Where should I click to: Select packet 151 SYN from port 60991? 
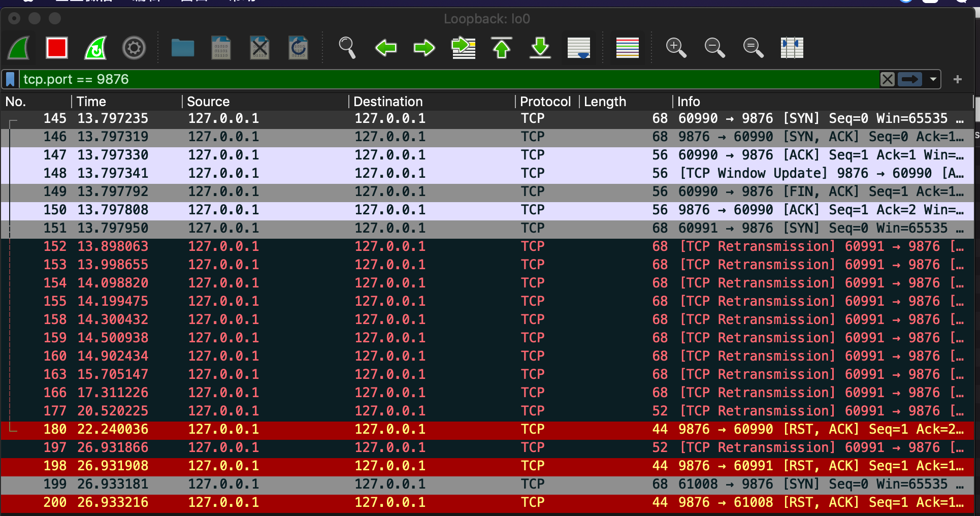(x=487, y=229)
